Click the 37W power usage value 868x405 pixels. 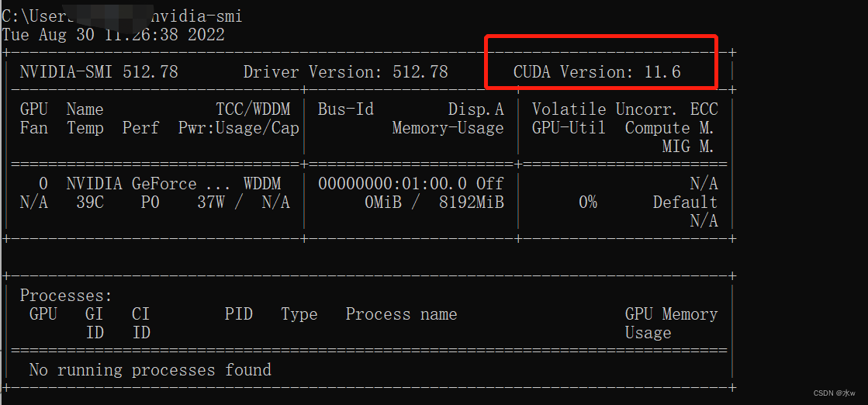click(x=211, y=202)
